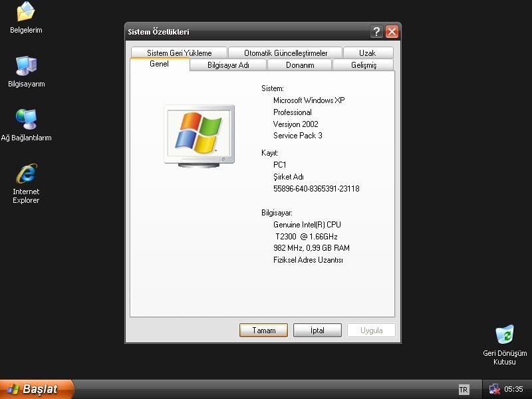The image size is (532, 399).
Task: Click the Kayıt: heading label
Action: [x=270, y=153]
